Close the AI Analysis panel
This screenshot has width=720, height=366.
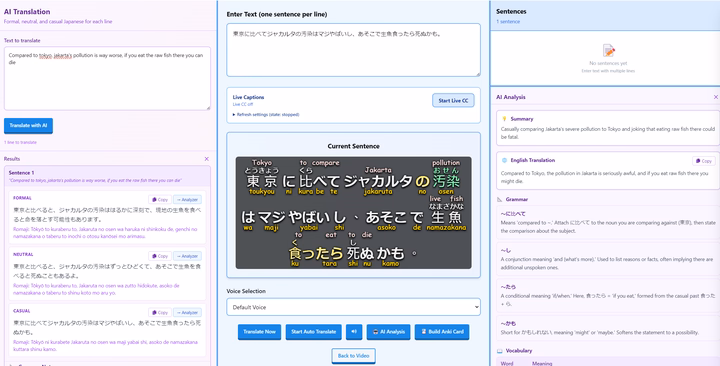tap(715, 97)
